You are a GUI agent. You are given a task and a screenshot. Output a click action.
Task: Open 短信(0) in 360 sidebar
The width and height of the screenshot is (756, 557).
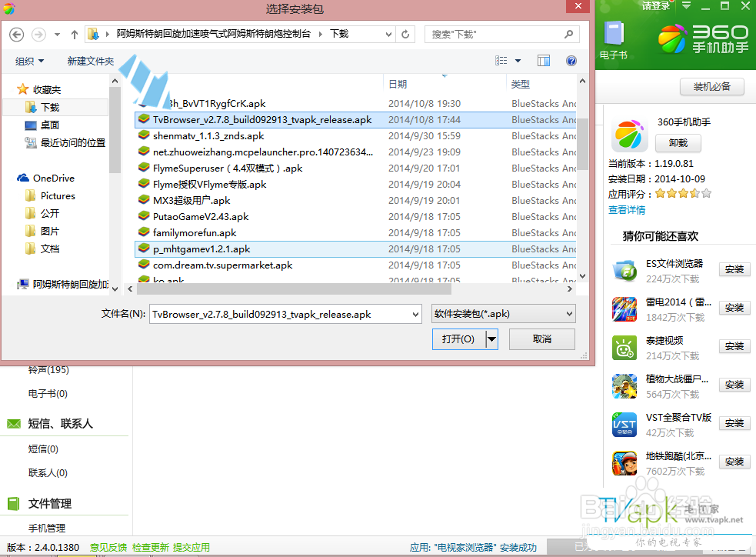pos(43,449)
